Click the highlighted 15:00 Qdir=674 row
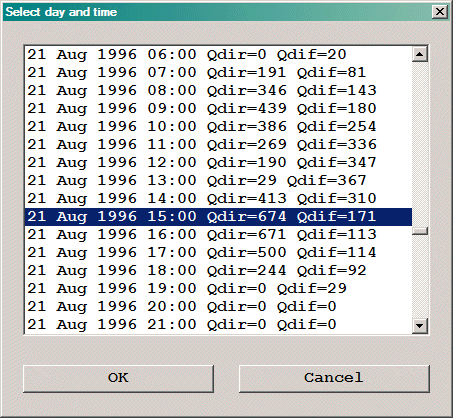The height and width of the screenshot is (418, 453). point(219,217)
